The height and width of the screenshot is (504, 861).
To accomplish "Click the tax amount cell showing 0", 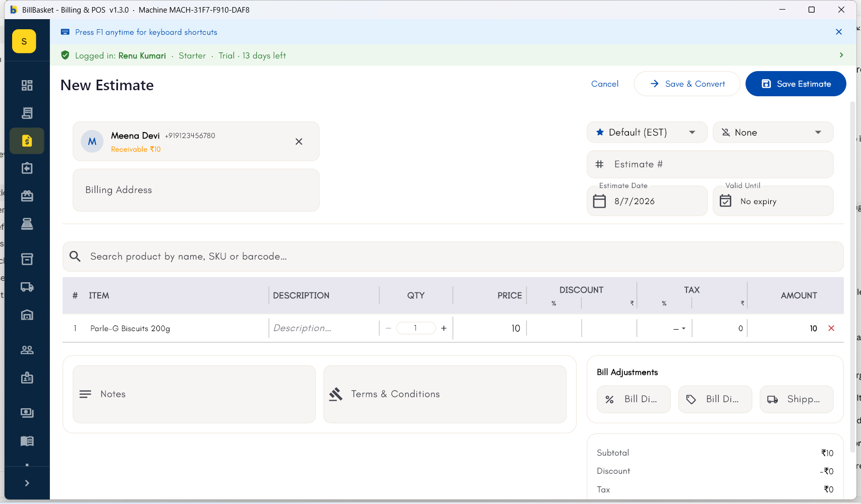I will (x=720, y=329).
